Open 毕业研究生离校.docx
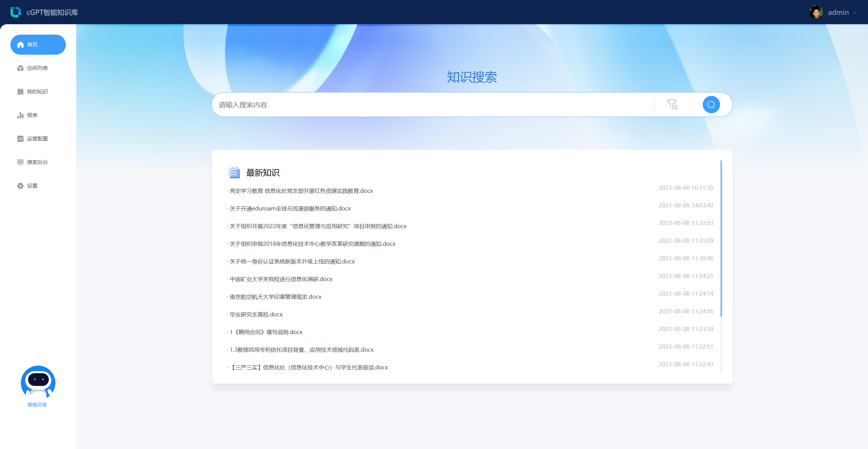The height and width of the screenshot is (449, 868). point(256,314)
